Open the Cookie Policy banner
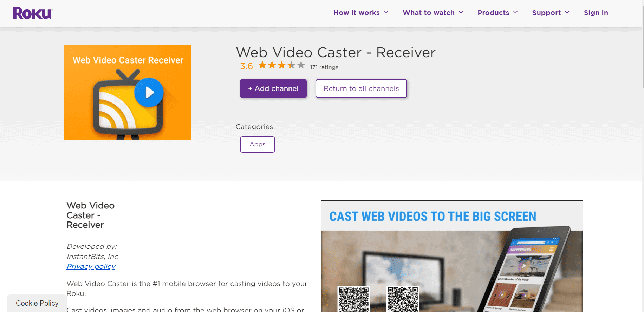This screenshot has width=644, height=312. click(37, 303)
